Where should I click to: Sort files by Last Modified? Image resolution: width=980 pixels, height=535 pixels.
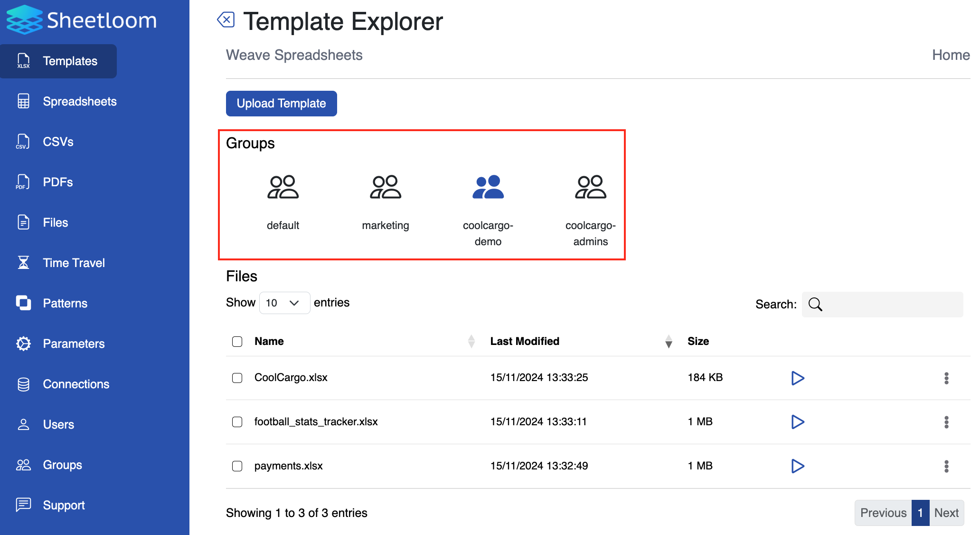click(668, 342)
